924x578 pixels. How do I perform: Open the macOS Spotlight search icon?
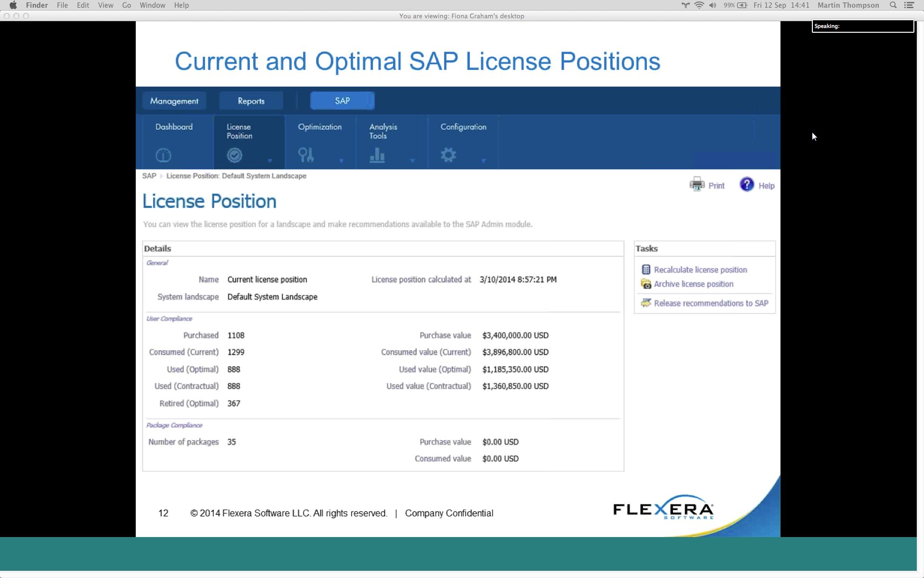[x=893, y=5]
